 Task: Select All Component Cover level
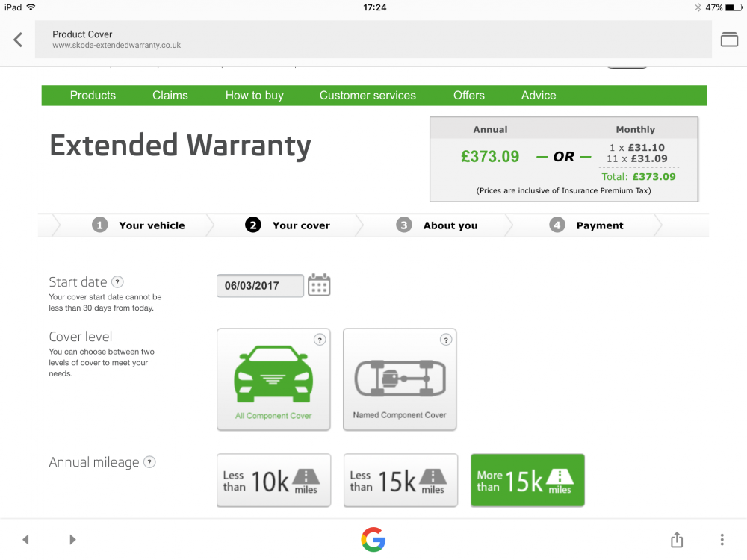pos(273,379)
